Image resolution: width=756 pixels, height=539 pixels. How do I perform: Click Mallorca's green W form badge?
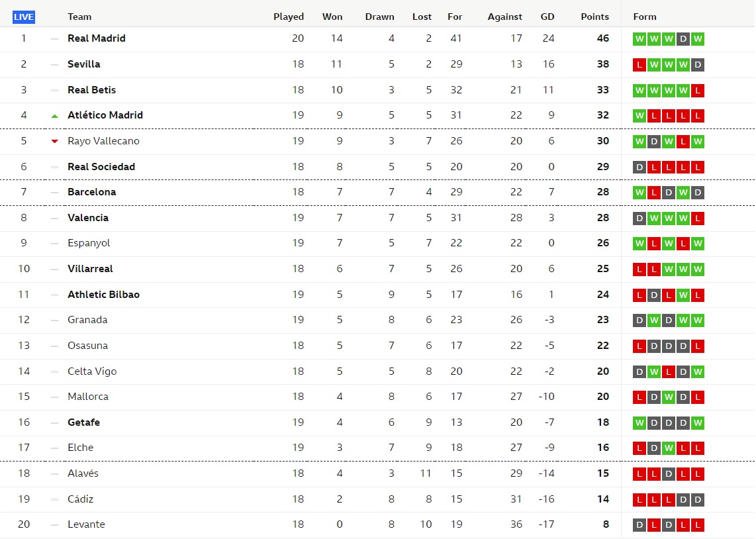(668, 397)
